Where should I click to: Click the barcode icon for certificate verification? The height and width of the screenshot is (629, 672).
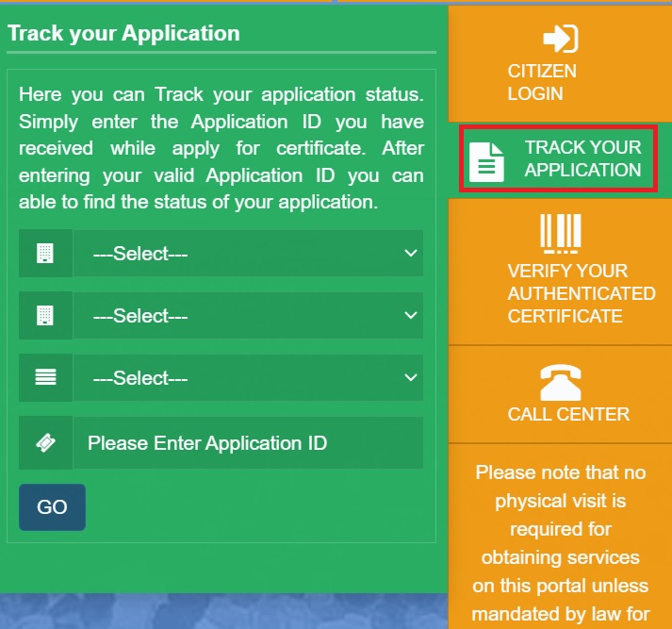[x=561, y=234]
